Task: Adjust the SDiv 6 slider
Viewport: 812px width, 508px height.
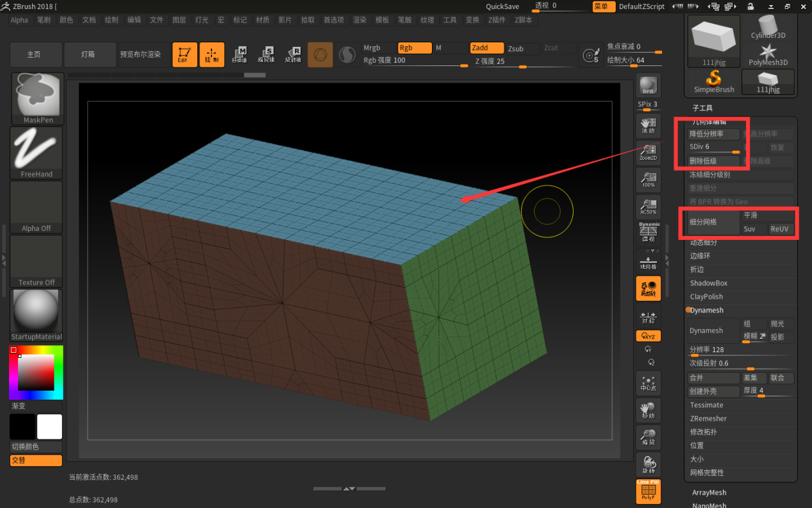Action: click(x=714, y=148)
